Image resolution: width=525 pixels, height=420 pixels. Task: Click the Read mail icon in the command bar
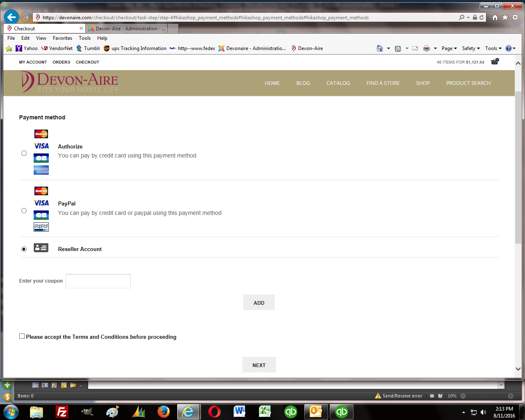(x=415, y=48)
